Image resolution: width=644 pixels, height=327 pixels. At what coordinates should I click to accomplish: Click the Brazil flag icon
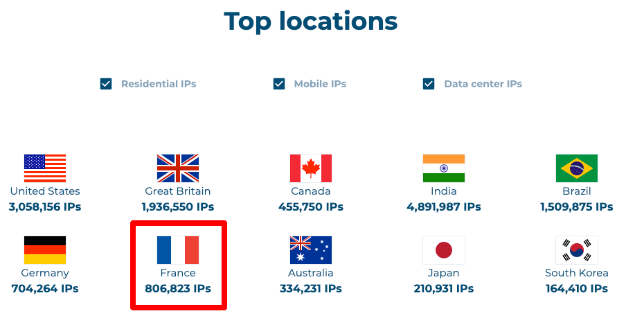pyautogui.click(x=577, y=168)
